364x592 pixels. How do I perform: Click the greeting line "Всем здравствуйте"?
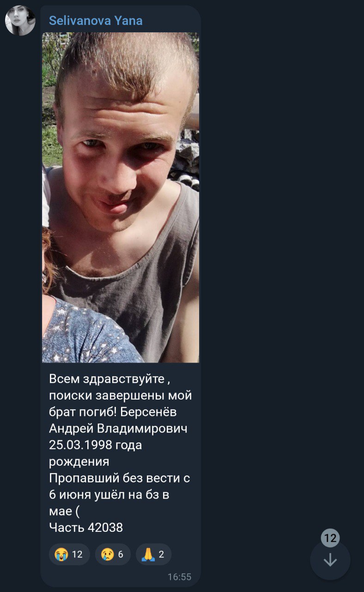(107, 379)
